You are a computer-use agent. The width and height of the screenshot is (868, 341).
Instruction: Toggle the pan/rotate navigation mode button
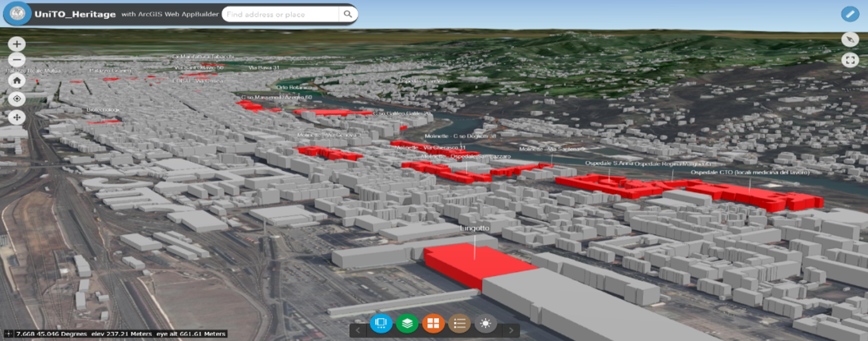coord(17,117)
